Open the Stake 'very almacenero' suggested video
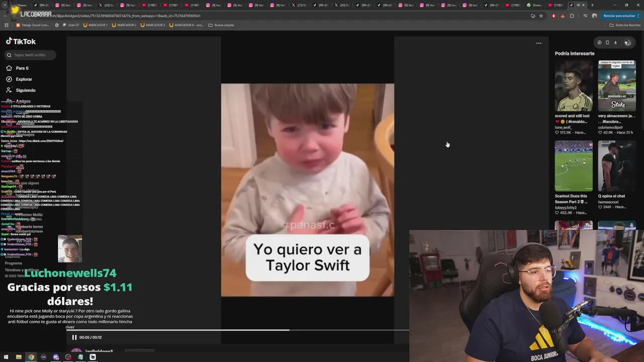The image size is (644, 362). [x=617, y=86]
